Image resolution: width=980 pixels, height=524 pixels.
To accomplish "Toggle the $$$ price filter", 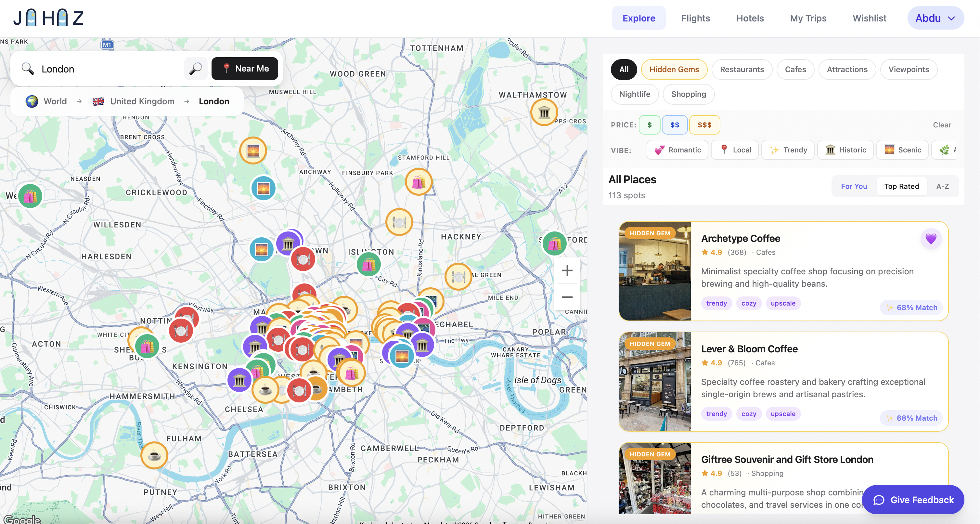I will (x=704, y=125).
